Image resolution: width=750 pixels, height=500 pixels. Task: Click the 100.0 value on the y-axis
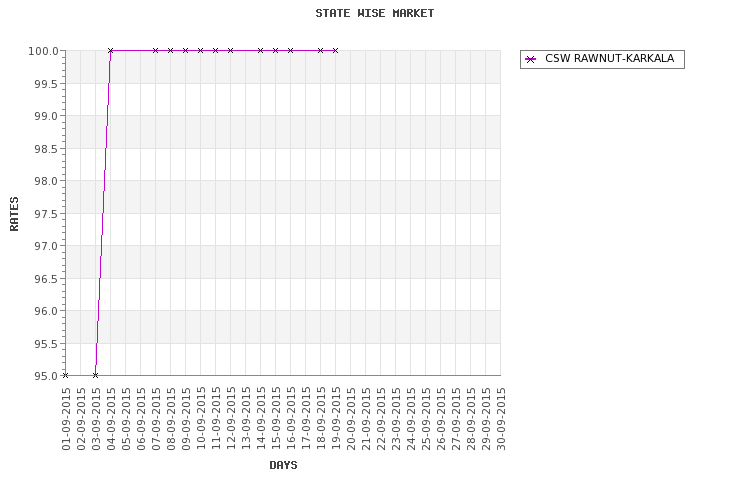click(x=44, y=51)
